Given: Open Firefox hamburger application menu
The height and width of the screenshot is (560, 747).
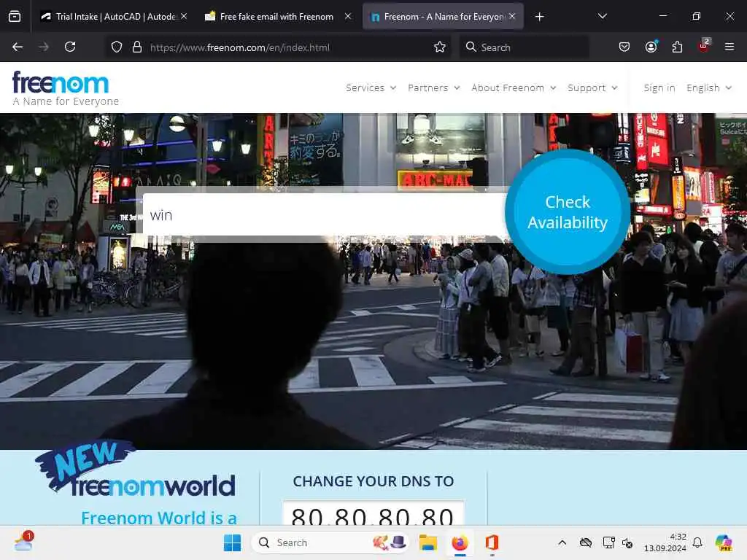Looking at the screenshot, I should pyautogui.click(x=729, y=47).
